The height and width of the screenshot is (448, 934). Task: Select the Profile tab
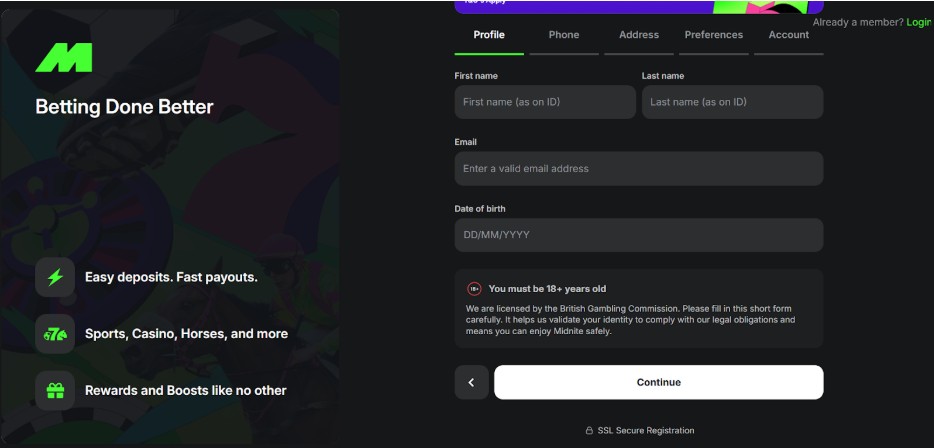click(489, 35)
